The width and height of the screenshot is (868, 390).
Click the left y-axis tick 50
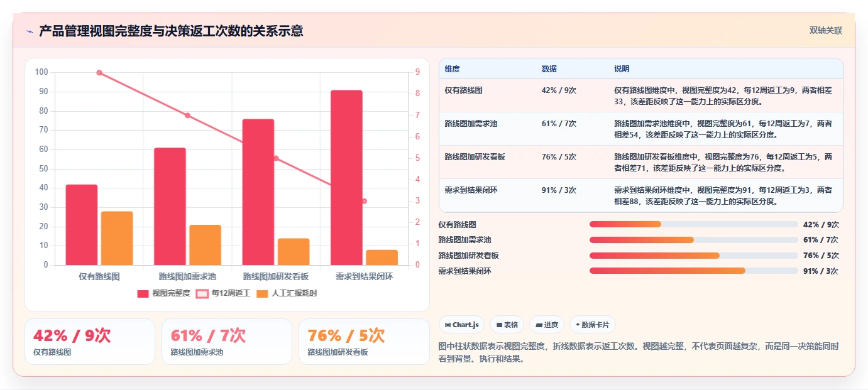tap(43, 168)
